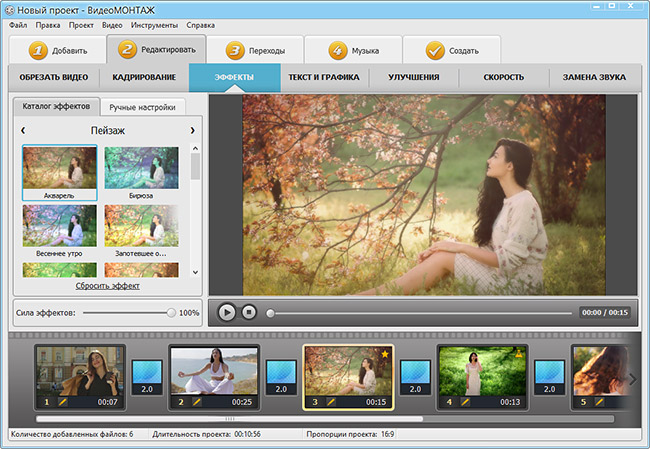The width and height of the screenshot is (650, 449).
Task: Open the Инструменты menu
Action: pos(154,25)
